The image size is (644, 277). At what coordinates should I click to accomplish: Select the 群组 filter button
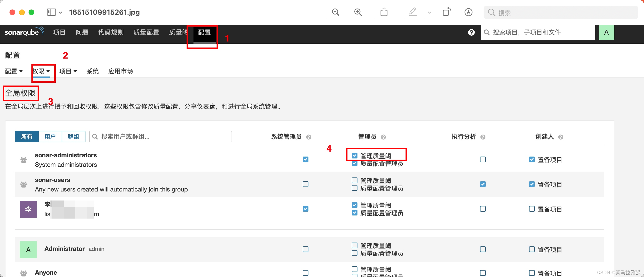(74, 137)
